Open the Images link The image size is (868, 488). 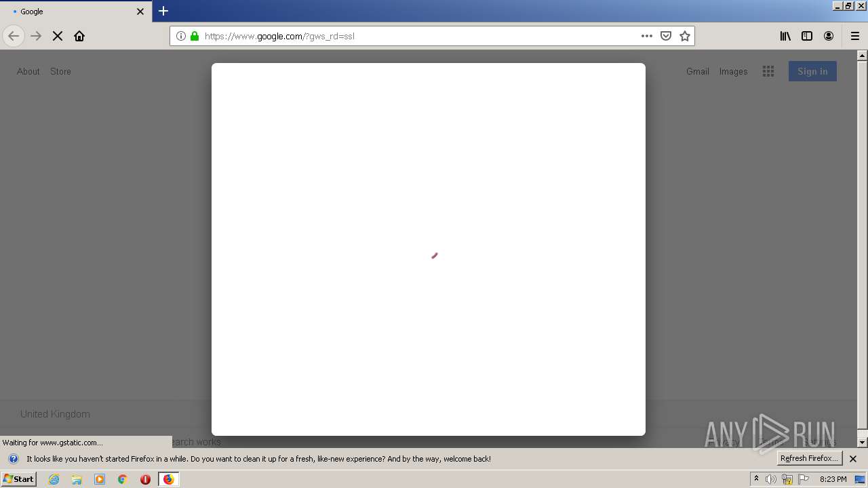click(733, 71)
